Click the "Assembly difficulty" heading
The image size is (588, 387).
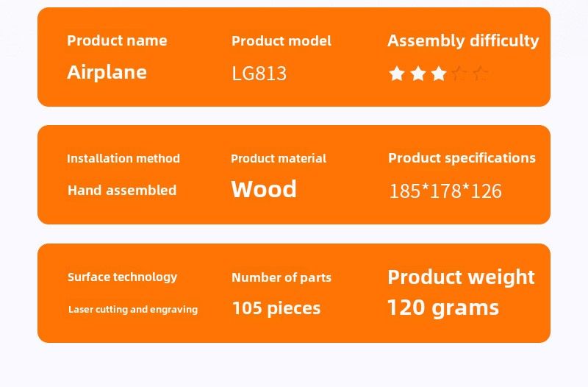pos(463,40)
